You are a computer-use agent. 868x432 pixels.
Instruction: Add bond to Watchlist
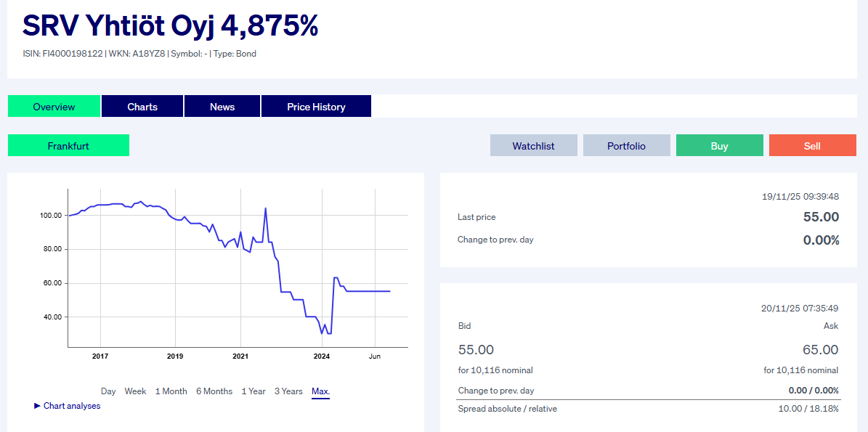coord(533,146)
